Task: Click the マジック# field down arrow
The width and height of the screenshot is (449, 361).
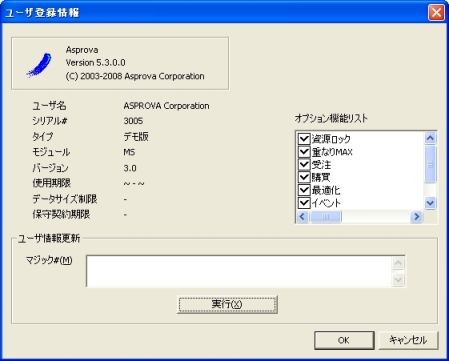Action: 398,279
